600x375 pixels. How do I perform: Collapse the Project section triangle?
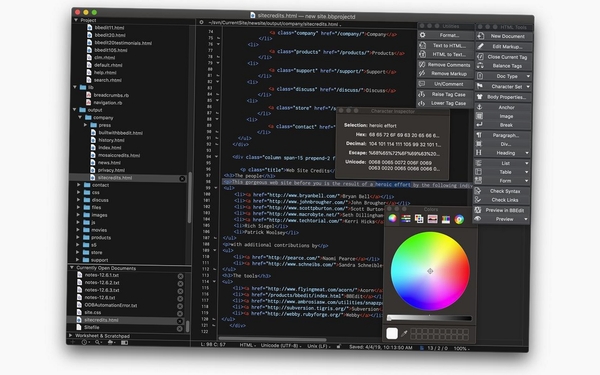click(x=76, y=20)
